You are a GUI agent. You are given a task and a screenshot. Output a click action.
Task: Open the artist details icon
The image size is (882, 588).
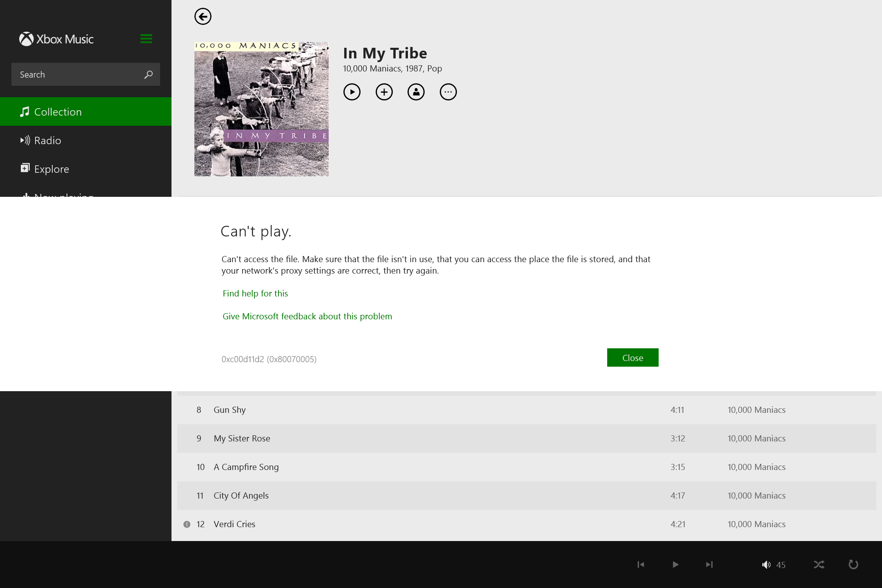tap(416, 92)
